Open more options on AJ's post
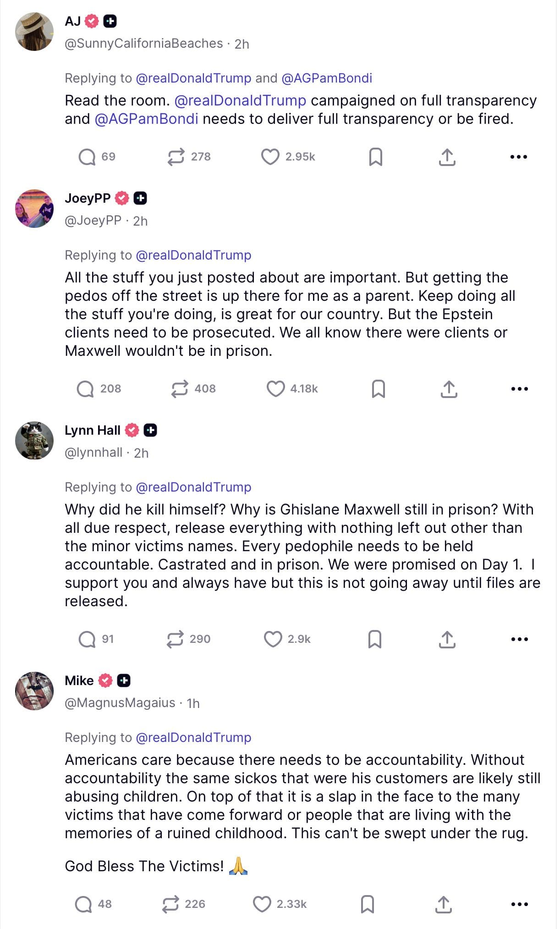560x929 pixels. pos(518,157)
